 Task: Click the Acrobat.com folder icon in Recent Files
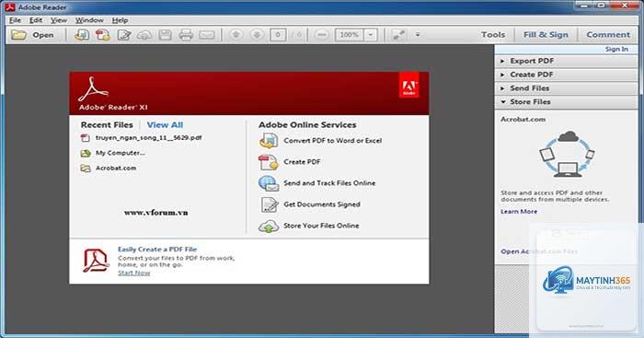pos(86,169)
